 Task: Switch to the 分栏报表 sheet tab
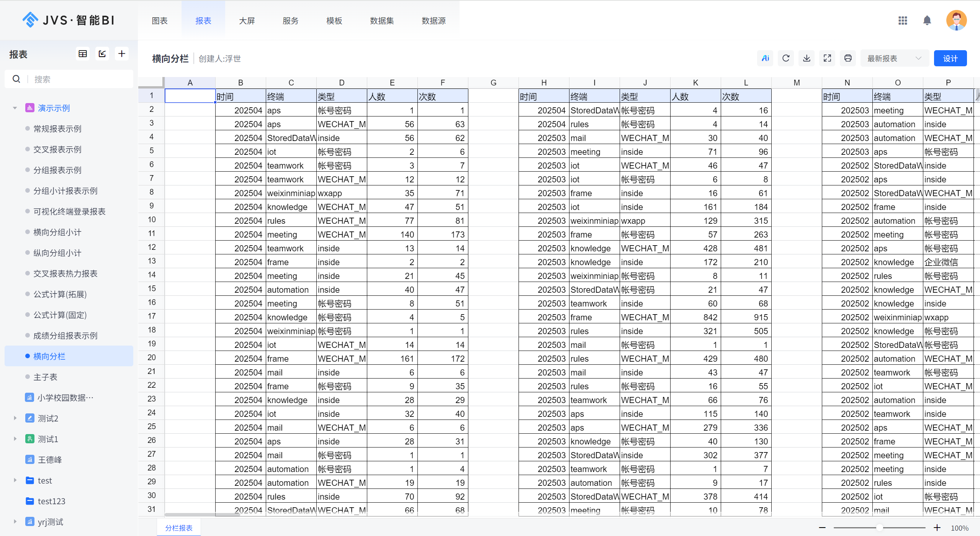[178, 527]
